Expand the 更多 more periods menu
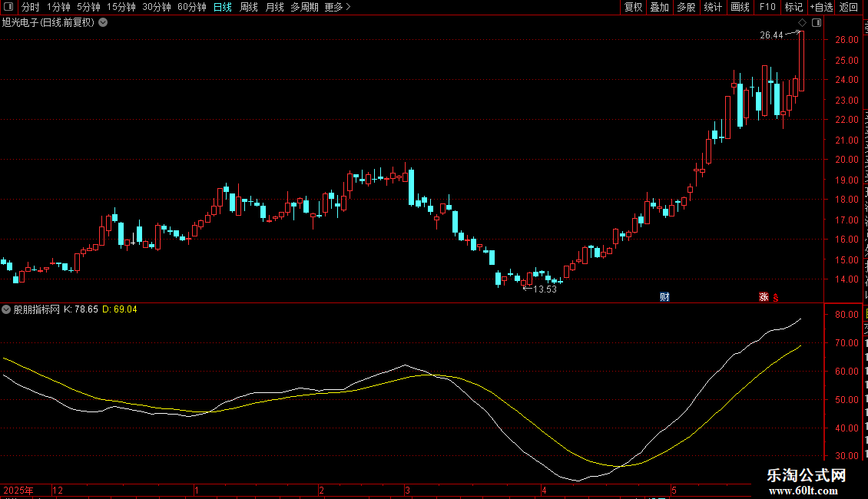868x499 pixels. pos(338,7)
